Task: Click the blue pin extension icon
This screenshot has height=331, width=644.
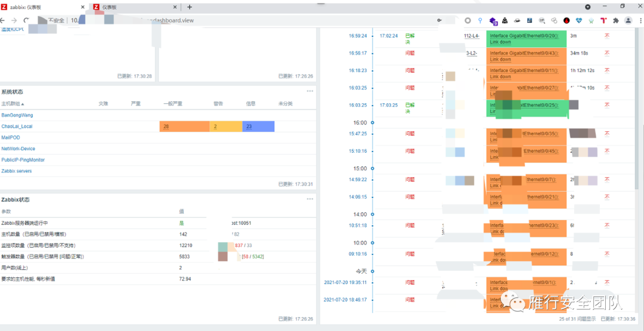Action: (x=479, y=20)
